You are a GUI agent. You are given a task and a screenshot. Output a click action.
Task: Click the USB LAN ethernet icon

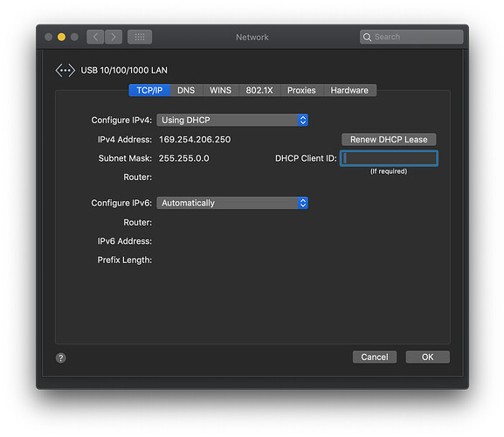point(66,70)
